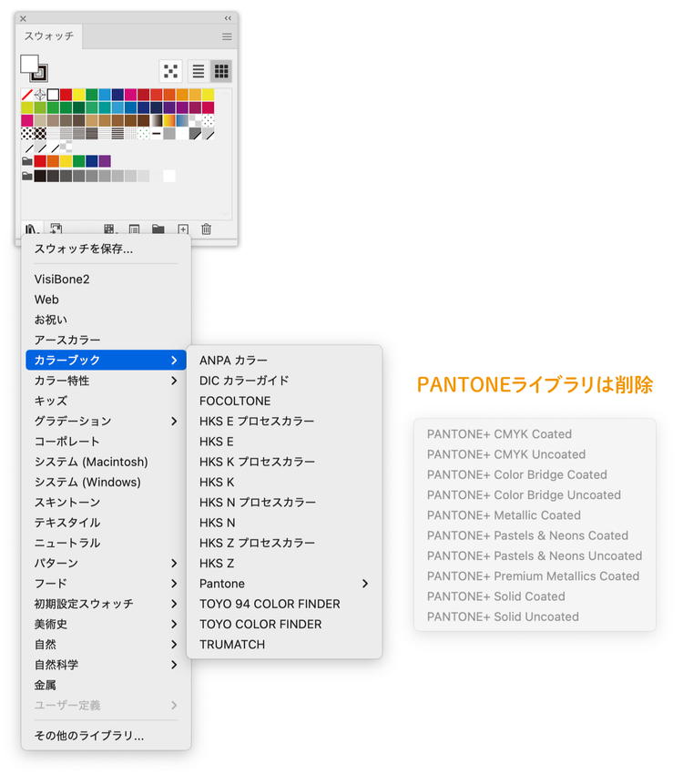Click the Delete Swatch trash icon
The height and width of the screenshot is (784, 683).
(206, 229)
